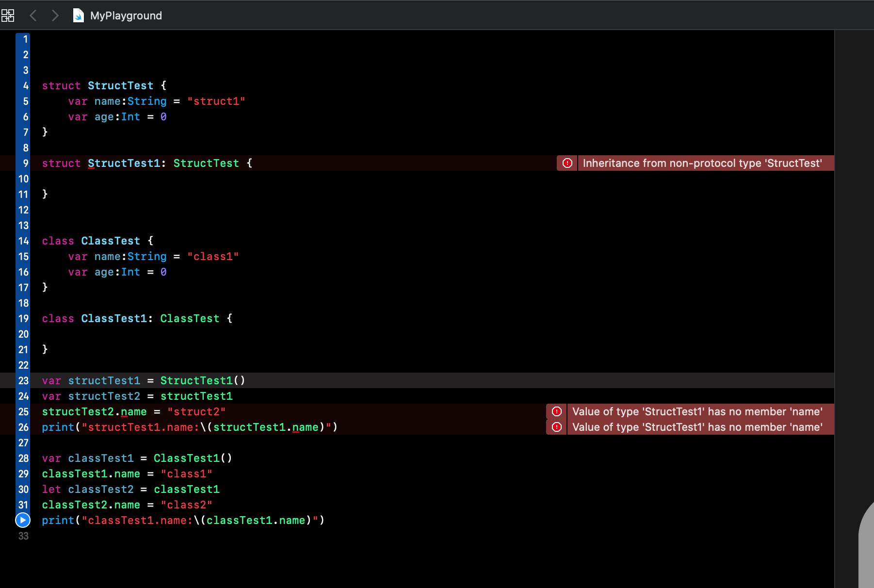Image resolution: width=874 pixels, height=588 pixels.
Task: Click 'age:Int' on line 16
Action: click(117, 272)
